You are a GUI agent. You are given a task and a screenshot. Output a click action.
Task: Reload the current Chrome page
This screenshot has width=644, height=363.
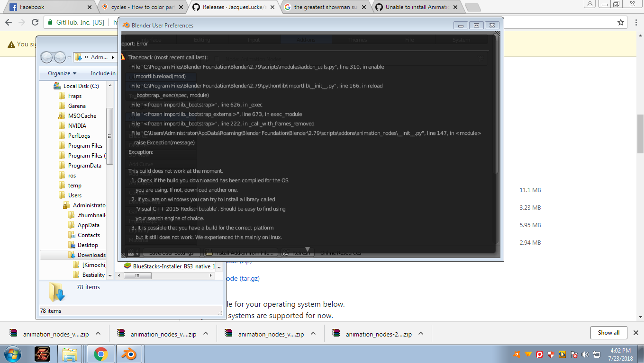(35, 22)
